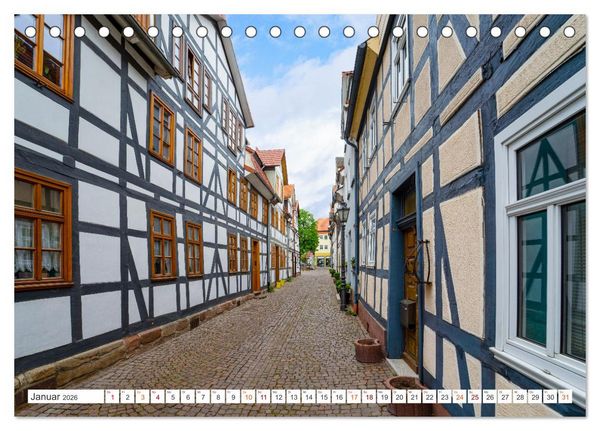Select day 28 in the calendar strip
The image size is (600, 431).
coord(520,397)
